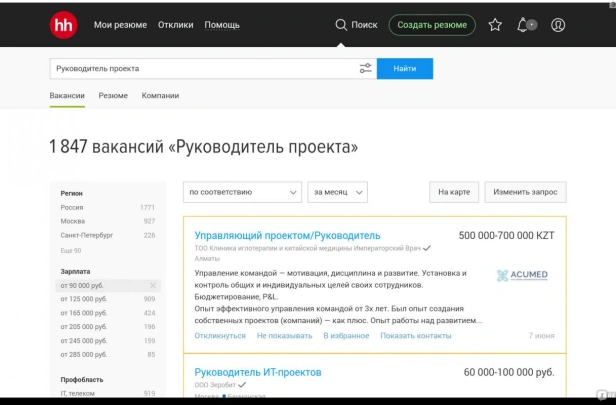Expand the 'по соответствию' sort dropdown
616x405 pixels.
[242, 192]
